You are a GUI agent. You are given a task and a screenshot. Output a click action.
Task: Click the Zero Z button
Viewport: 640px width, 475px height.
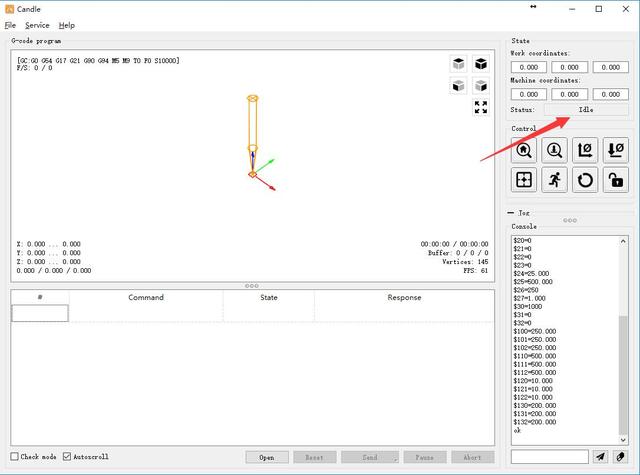point(616,150)
